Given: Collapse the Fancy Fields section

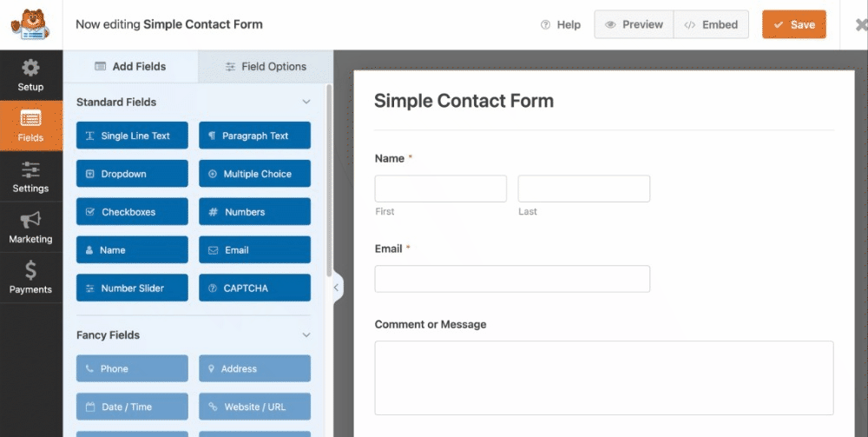Looking at the screenshot, I should (x=306, y=335).
